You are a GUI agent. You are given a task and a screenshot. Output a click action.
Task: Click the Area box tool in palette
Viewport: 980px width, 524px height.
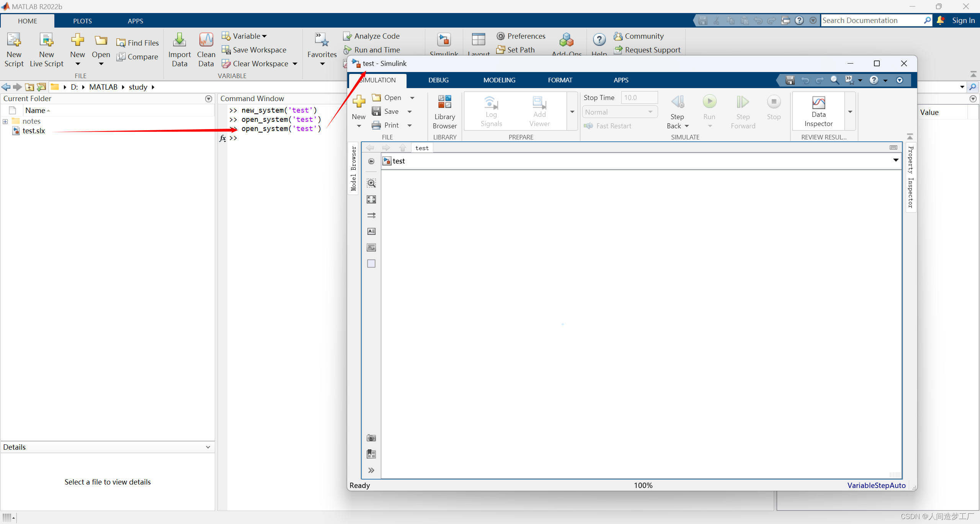click(371, 264)
